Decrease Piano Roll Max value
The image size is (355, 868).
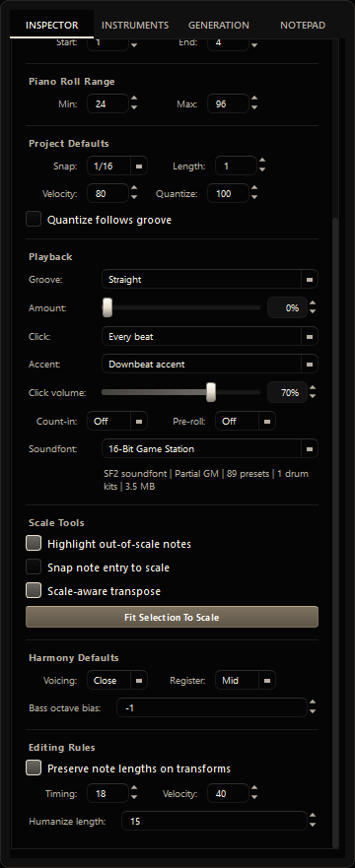click(254, 107)
